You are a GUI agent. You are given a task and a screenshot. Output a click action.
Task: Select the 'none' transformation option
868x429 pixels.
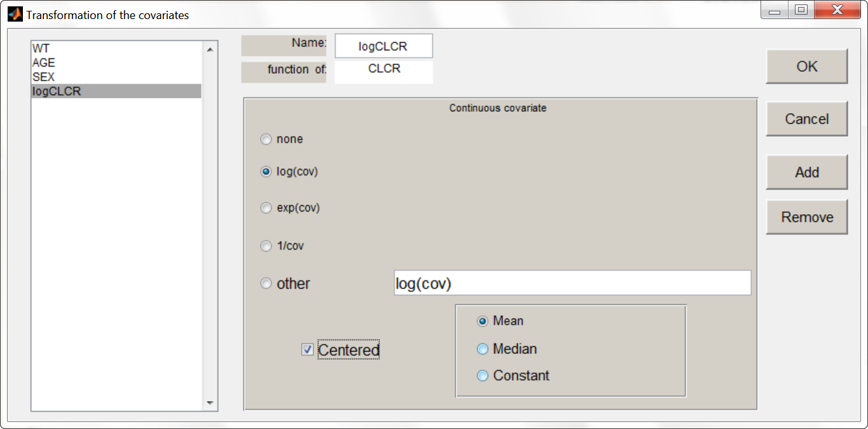click(x=266, y=139)
